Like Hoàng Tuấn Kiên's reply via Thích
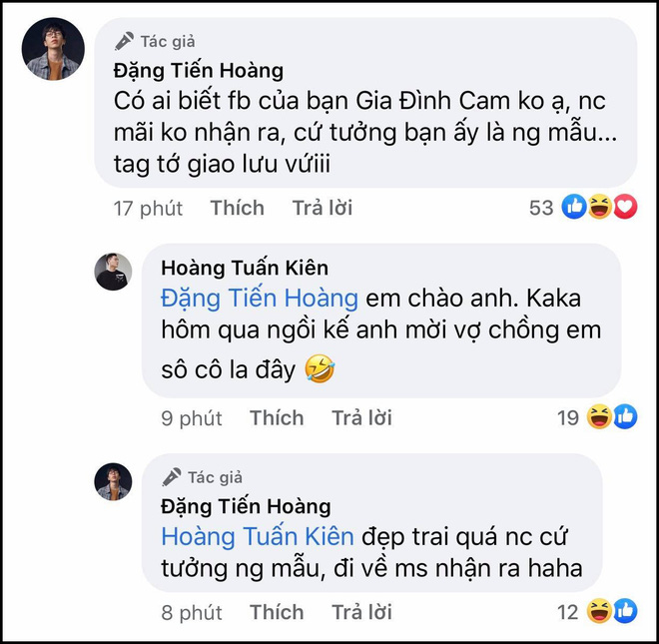 click(277, 417)
